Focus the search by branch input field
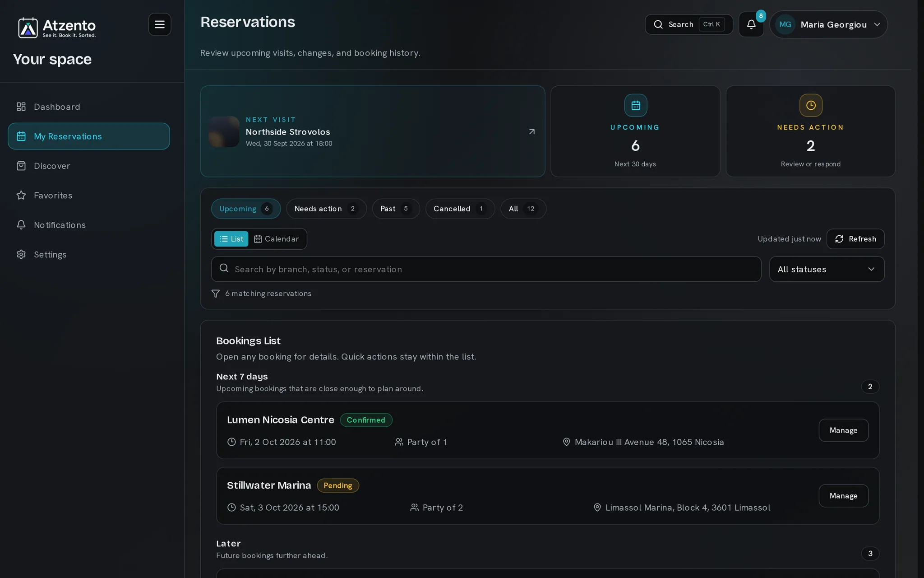The image size is (924, 578). click(486, 269)
